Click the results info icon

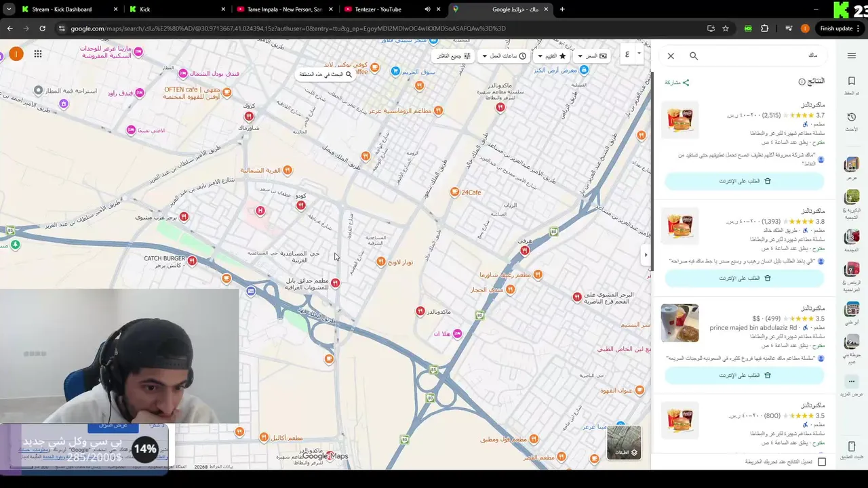coord(802,82)
